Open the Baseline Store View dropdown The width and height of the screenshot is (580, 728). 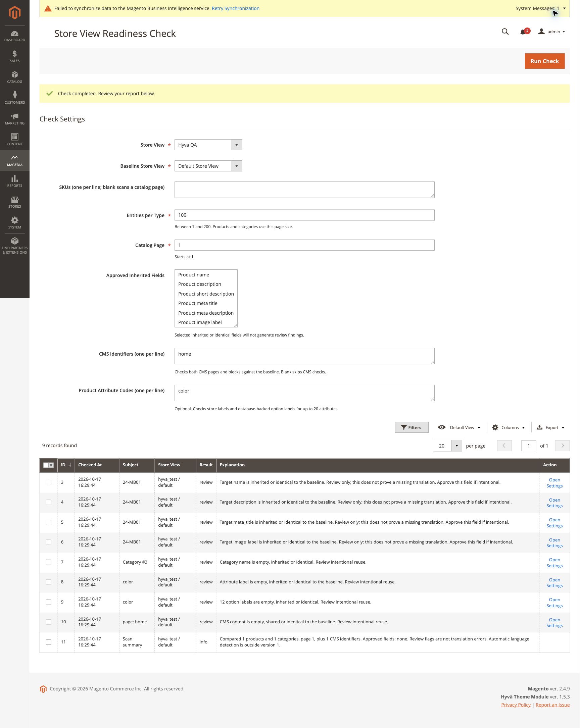tap(208, 166)
